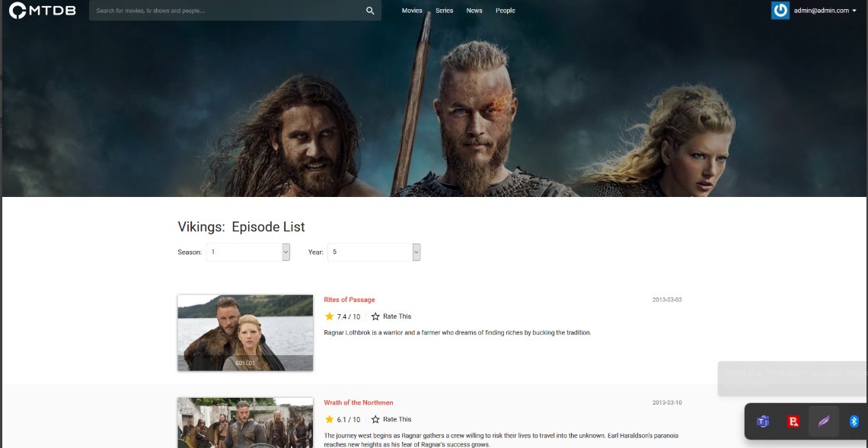Click the date 2013-03-03
Image resolution: width=868 pixels, height=448 pixels.
(x=666, y=300)
